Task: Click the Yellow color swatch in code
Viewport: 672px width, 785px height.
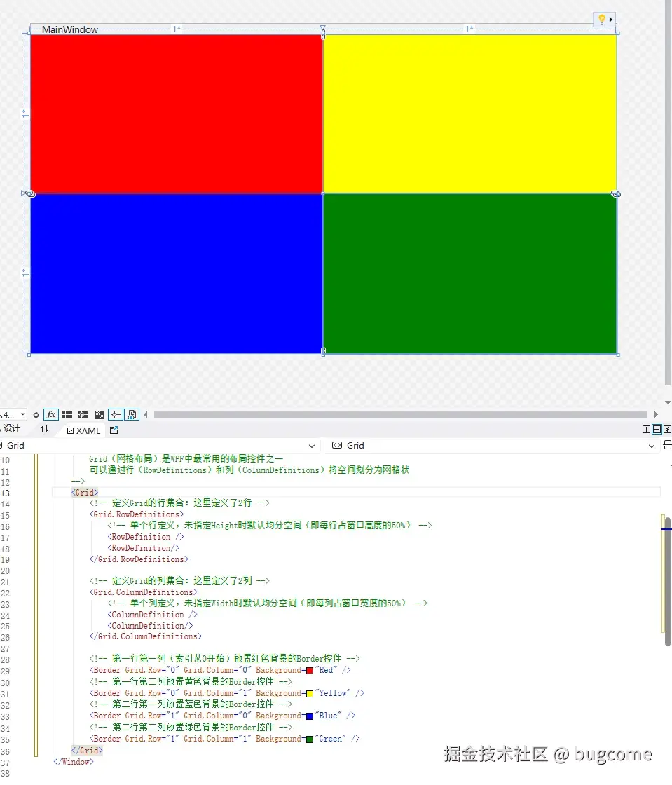Action: coord(310,693)
